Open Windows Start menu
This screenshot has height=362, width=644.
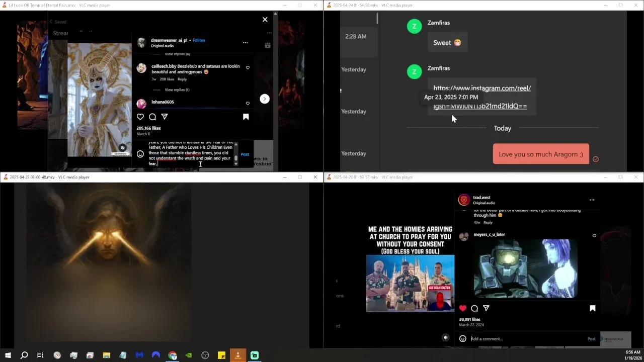(8, 355)
